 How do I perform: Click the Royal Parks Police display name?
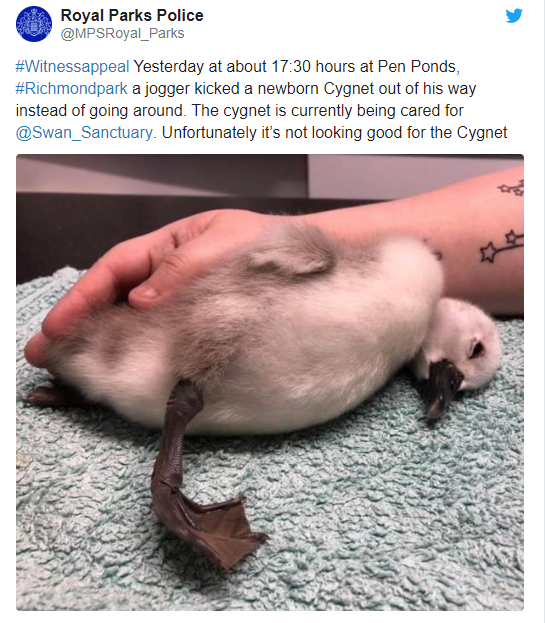tap(132, 15)
